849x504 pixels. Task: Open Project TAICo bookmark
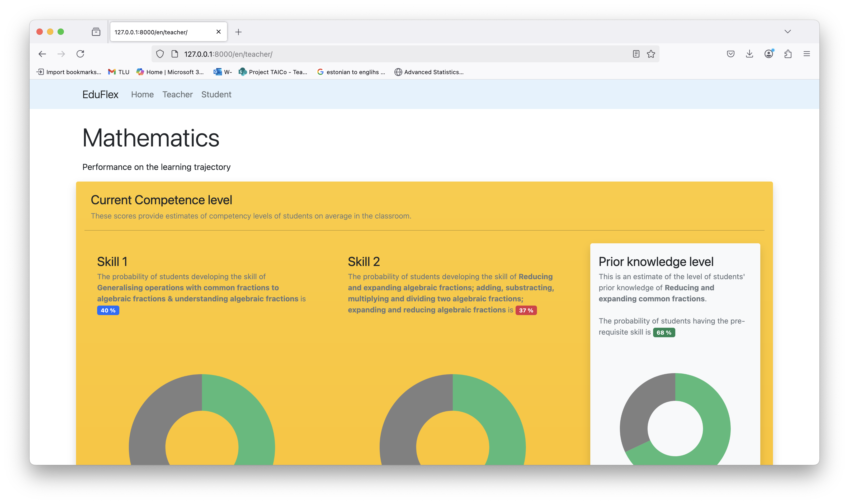click(x=273, y=72)
